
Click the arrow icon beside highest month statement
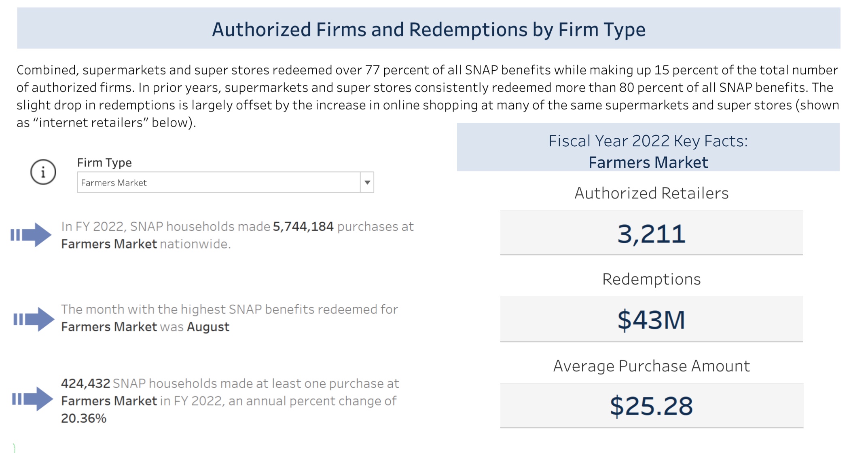(34, 319)
